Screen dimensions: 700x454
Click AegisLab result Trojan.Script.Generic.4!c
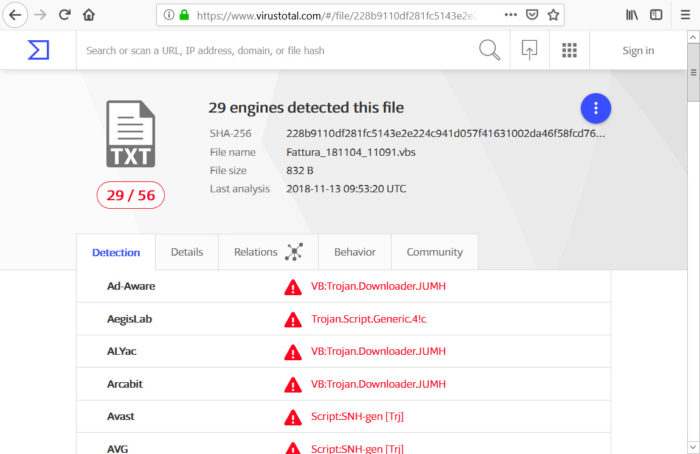coord(369,319)
